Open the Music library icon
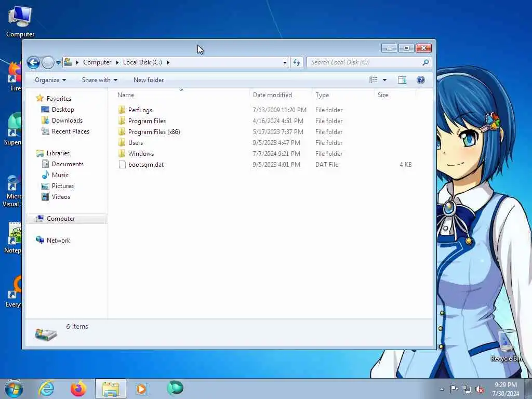The image size is (532, 399). 45,175
